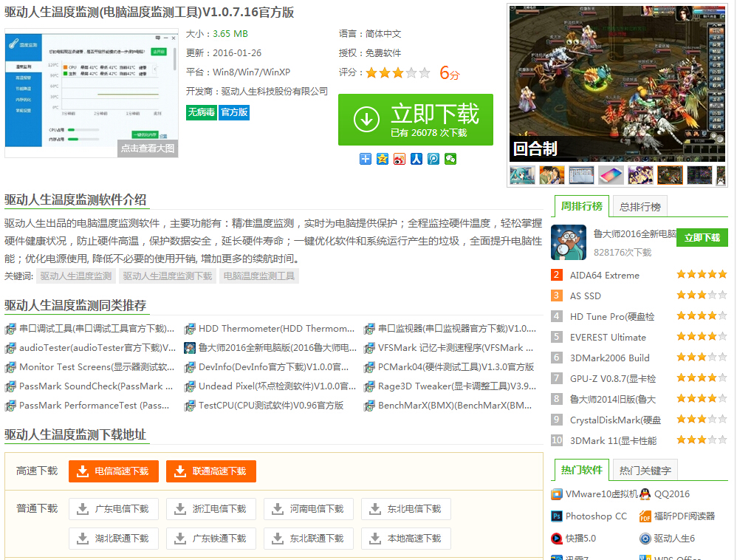Open CrystalDiskMark ranking entry
Image resolution: width=737 pixels, height=560 pixels.
615,420
